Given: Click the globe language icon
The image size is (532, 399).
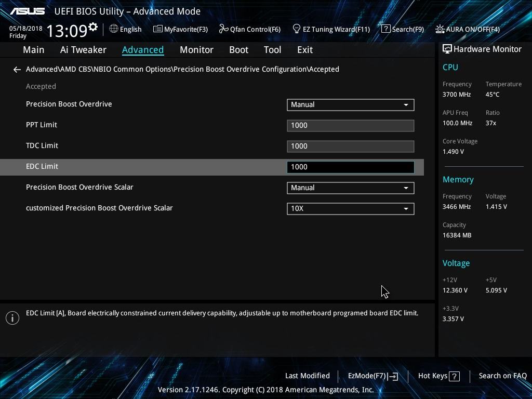Looking at the screenshot, I should point(114,29).
